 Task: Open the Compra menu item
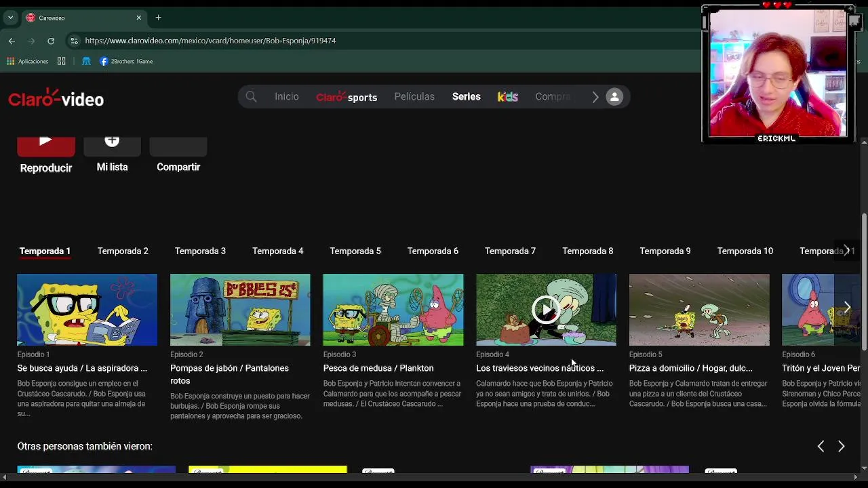(553, 97)
